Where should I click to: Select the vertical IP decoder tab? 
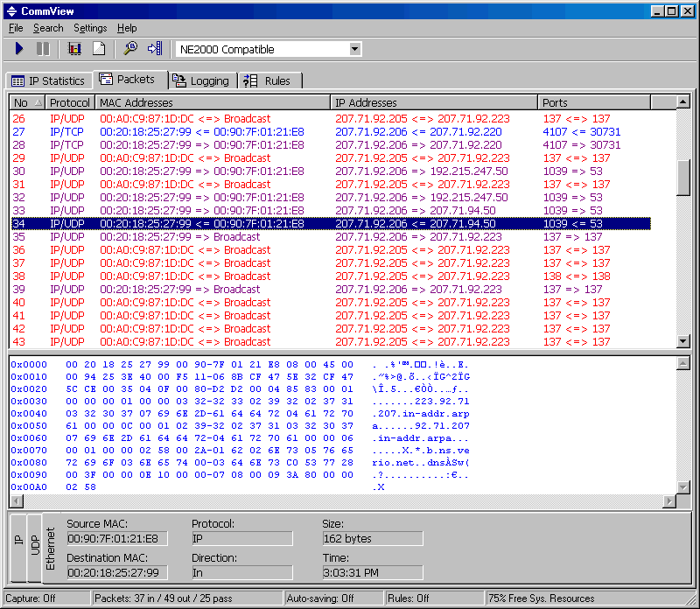click(x=18, y=548)
